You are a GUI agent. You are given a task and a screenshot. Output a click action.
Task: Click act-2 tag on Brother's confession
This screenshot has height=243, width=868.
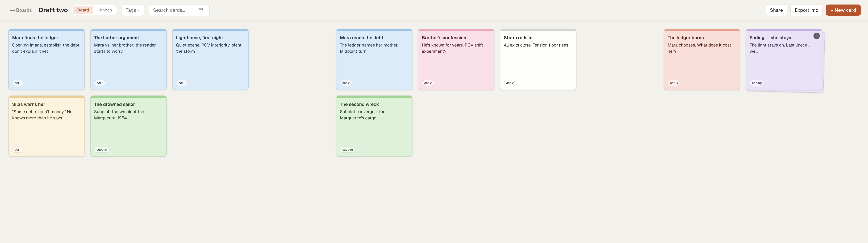click(428, 83)
